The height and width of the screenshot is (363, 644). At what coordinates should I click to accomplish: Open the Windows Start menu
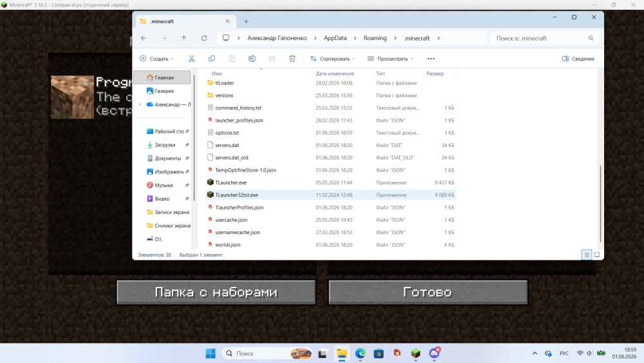click(211, 353)
